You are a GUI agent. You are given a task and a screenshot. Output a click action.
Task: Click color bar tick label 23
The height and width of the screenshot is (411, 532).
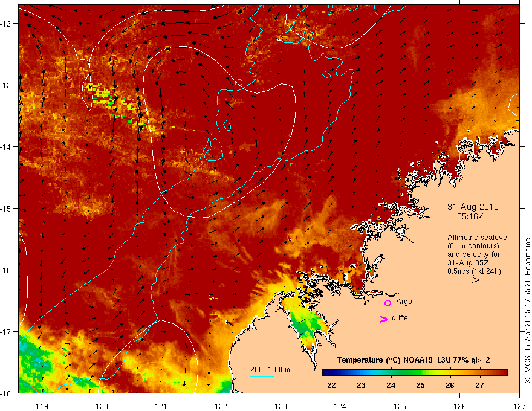pyautogui.click(x=361, y=385)
